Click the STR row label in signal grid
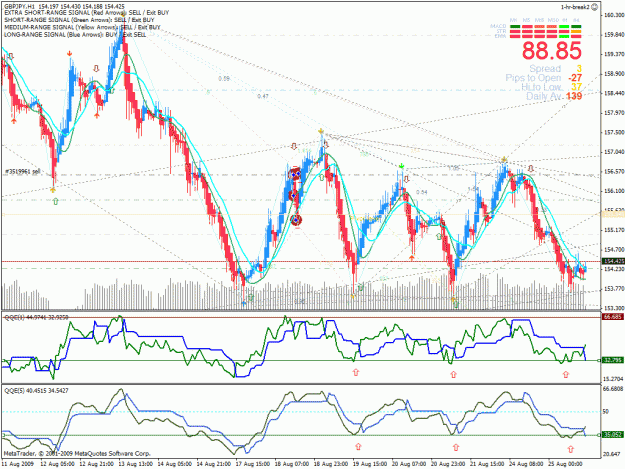 pyautogui.click(x=501, y=31)
